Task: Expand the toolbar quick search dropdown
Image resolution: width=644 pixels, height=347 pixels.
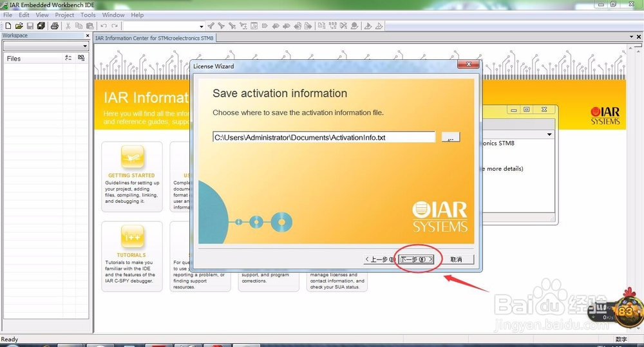Action: click(201, 26)
